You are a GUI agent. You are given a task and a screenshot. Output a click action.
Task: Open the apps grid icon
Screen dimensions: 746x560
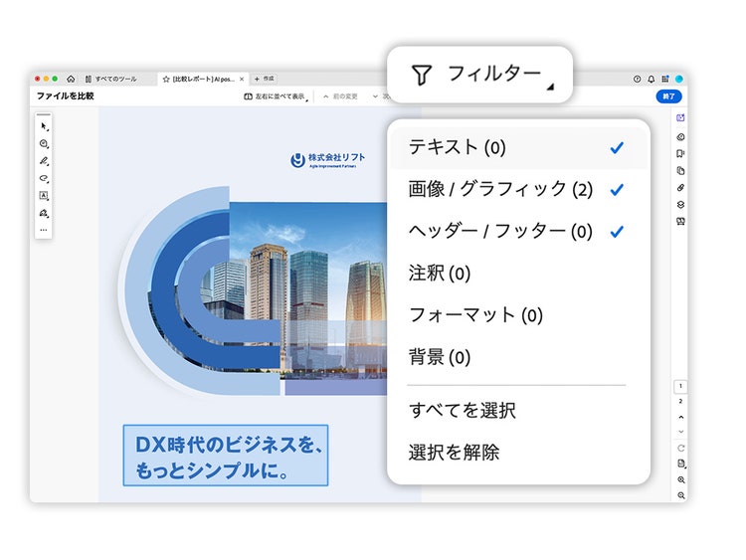665,79
